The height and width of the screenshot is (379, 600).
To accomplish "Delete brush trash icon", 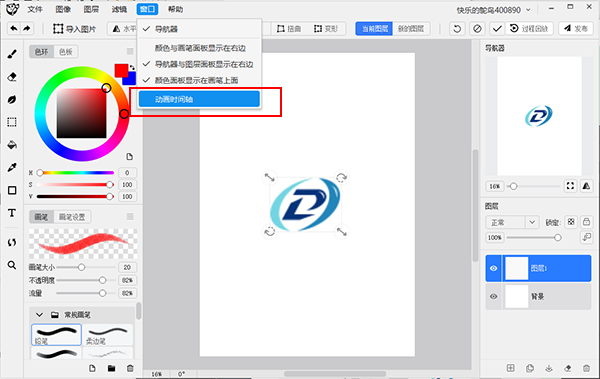I will point(130,368).
